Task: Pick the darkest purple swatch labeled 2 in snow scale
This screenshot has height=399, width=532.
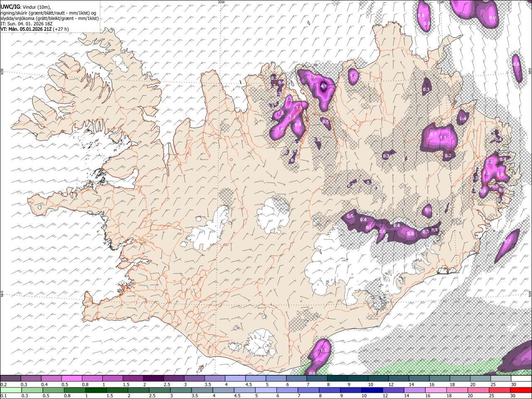Action: (x=153, y=379)
